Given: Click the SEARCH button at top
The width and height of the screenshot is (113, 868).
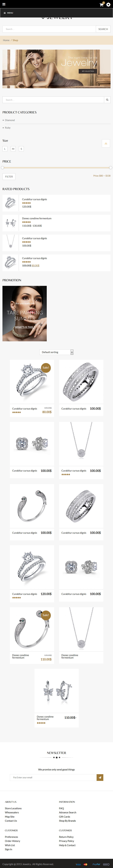Looking at the screenshot, I should click(103, 29).
